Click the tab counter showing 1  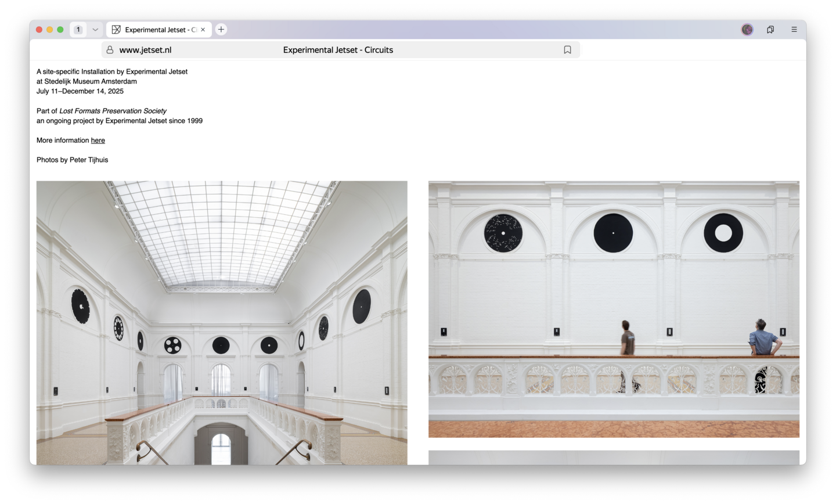pos(78,30)
